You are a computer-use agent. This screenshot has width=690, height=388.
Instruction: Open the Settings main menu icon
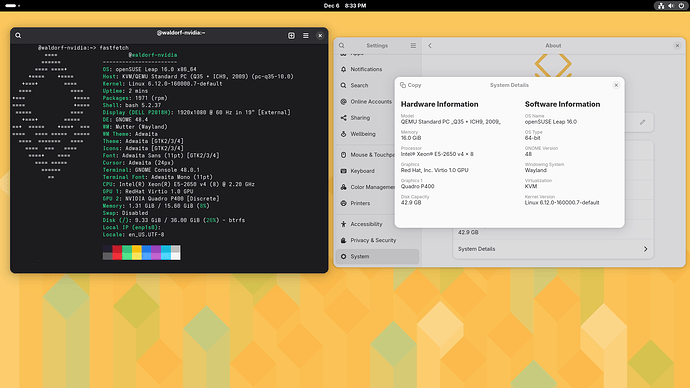[x=413, y=45]
